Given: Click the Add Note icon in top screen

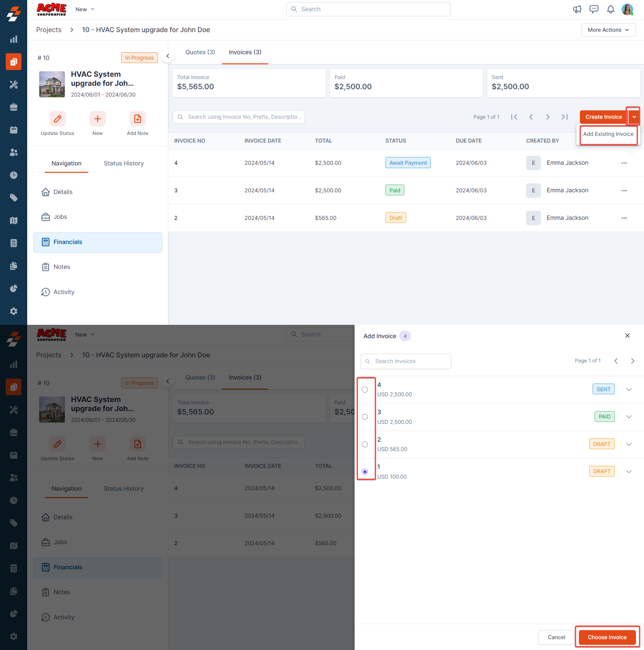Looking at the screenshot, I should coord(138,119).
